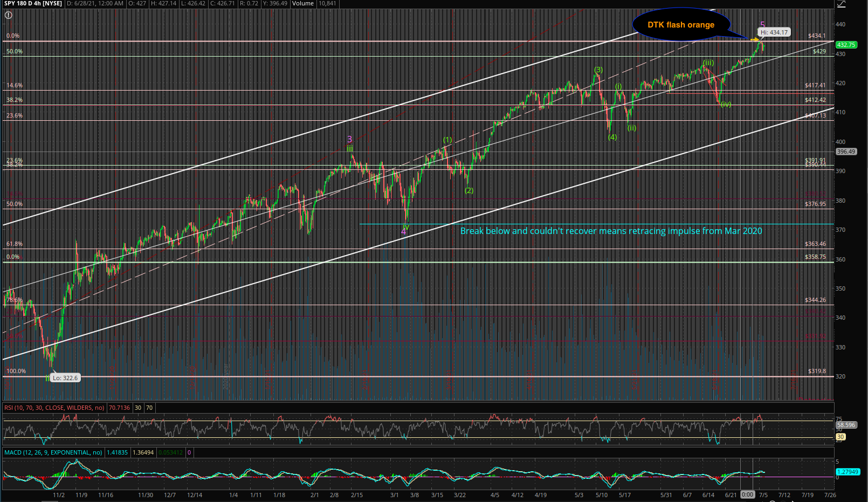
Task: Click the yellow 30 RSI level bubble
Action: pyautogui.click(x=841, y=437)
